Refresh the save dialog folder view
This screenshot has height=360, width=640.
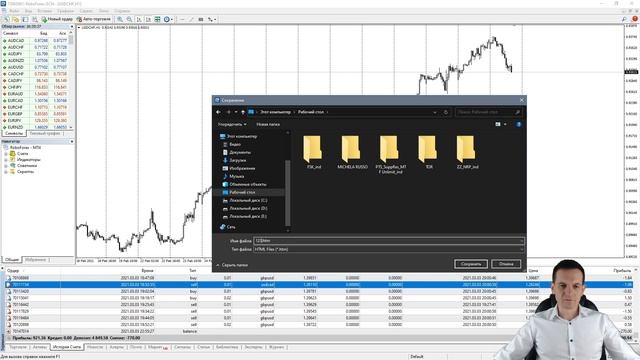pos(446,112)
